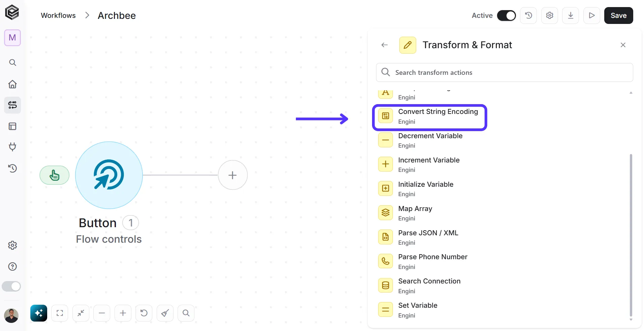Click the fit-to-screen canvas icon
The height and width of the screenshot is (331, 644).
60,313
